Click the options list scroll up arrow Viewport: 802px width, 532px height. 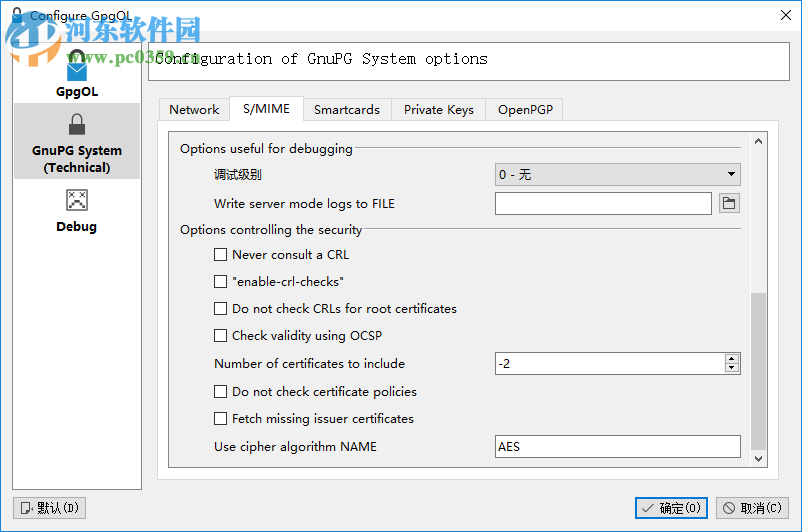(x=759, y=141)
